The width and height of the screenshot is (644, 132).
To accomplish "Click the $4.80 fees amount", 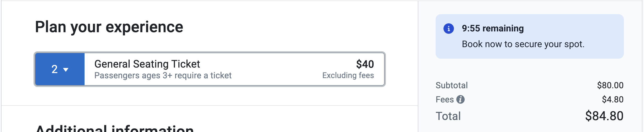I will click(x=613, y=100).
